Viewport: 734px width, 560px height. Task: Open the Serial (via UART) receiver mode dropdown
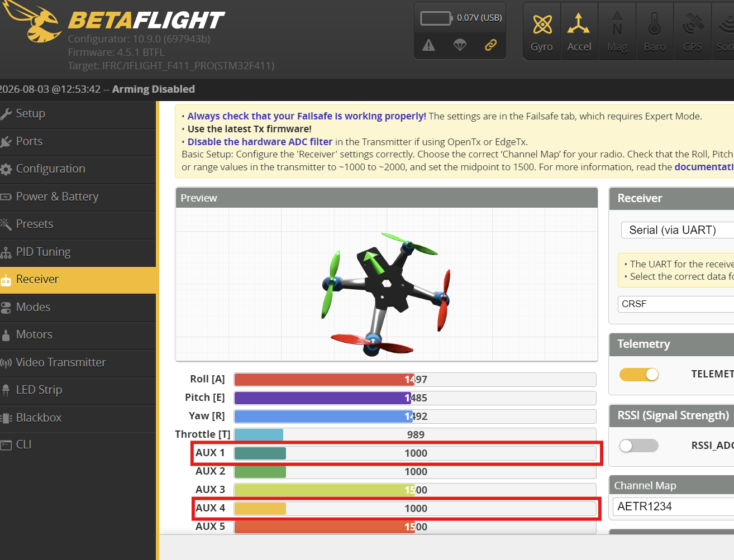click(x=678, y=230)
